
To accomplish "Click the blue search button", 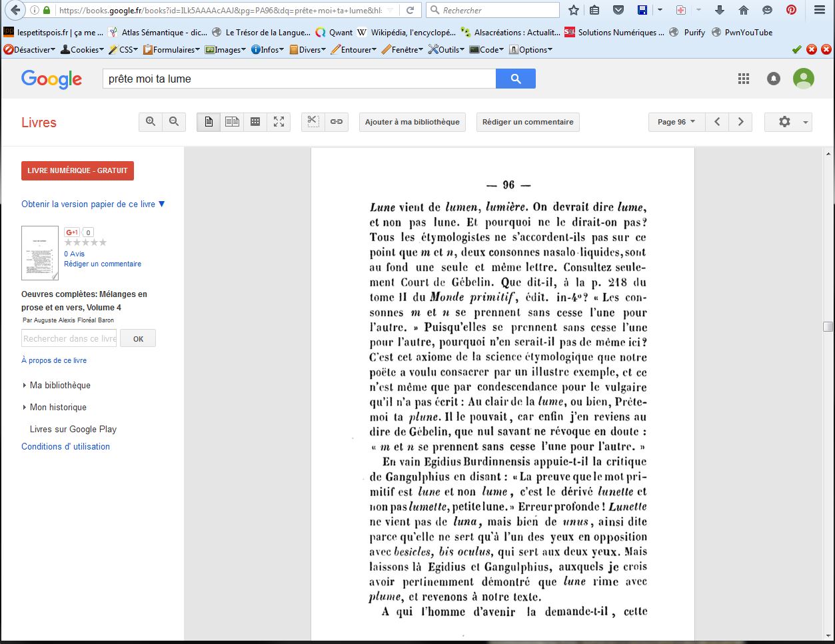I will pos(515,79).
